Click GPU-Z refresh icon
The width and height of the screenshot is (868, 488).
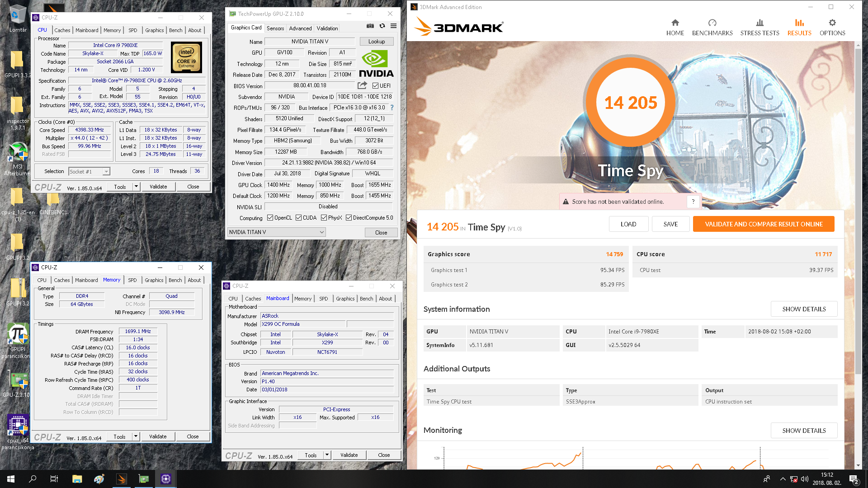pyautogui.click(x=382, y=26)
